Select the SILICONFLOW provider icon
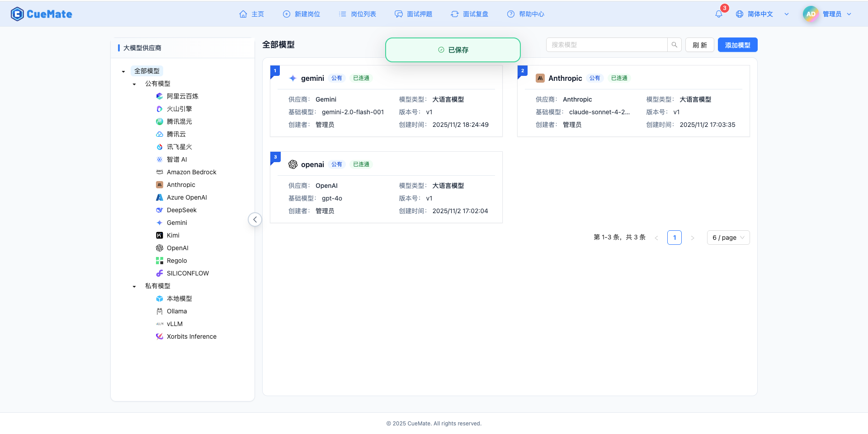The width and height of the screenshot is (868, 434). 159,273
